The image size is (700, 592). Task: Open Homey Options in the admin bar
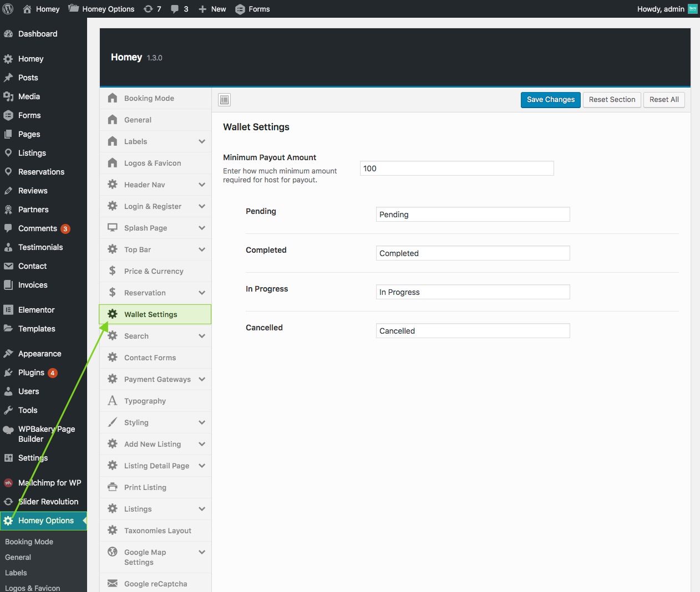coord(102,9)
